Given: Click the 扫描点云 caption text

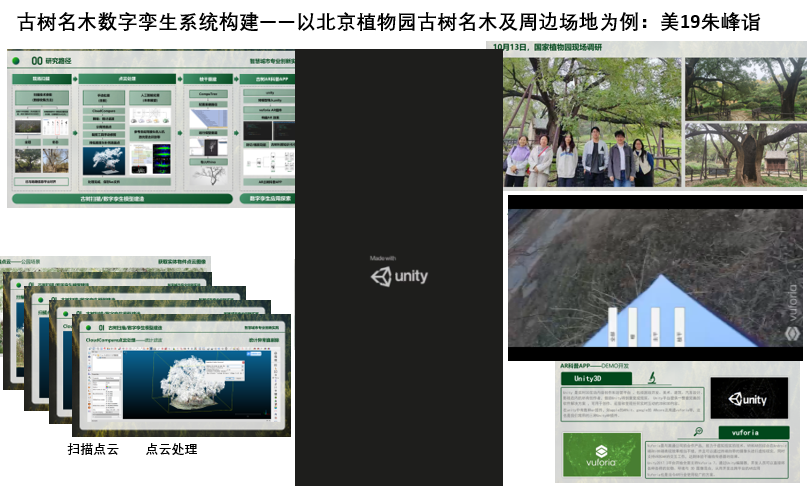Looking at the screenshot, I should point(93,450).
